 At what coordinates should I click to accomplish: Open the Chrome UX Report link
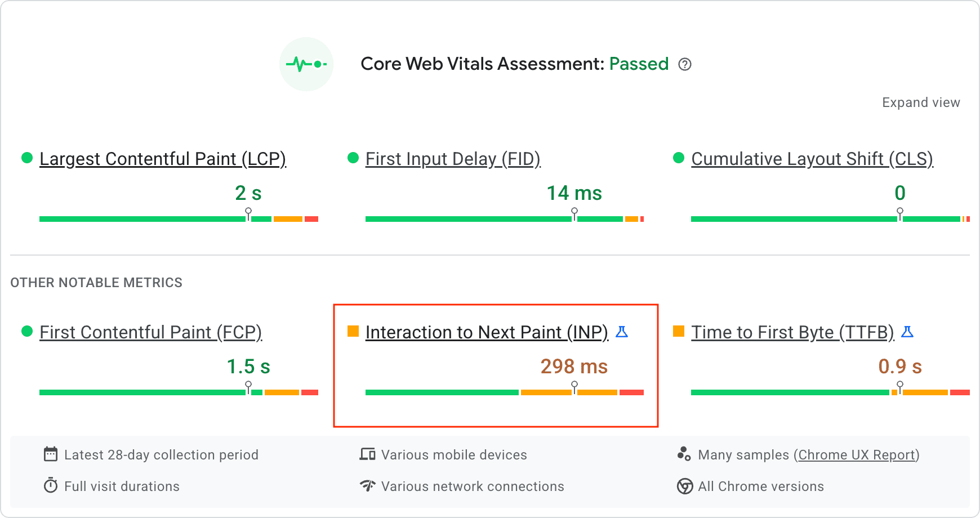857,454
